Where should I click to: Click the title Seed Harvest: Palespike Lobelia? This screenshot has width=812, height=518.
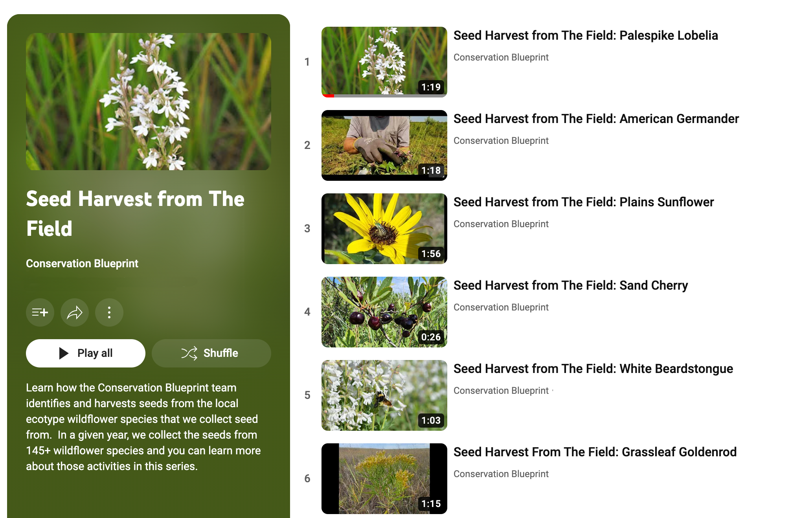[x=586, y=35]
